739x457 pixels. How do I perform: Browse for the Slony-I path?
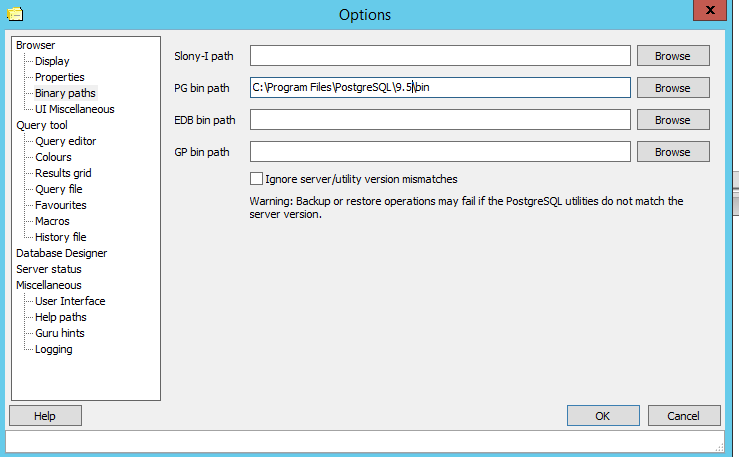click(673, 56)
